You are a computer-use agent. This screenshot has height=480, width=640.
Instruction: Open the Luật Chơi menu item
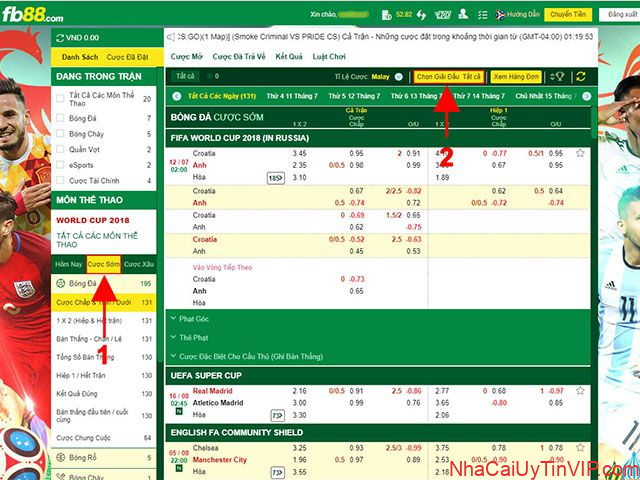(329, 57)
